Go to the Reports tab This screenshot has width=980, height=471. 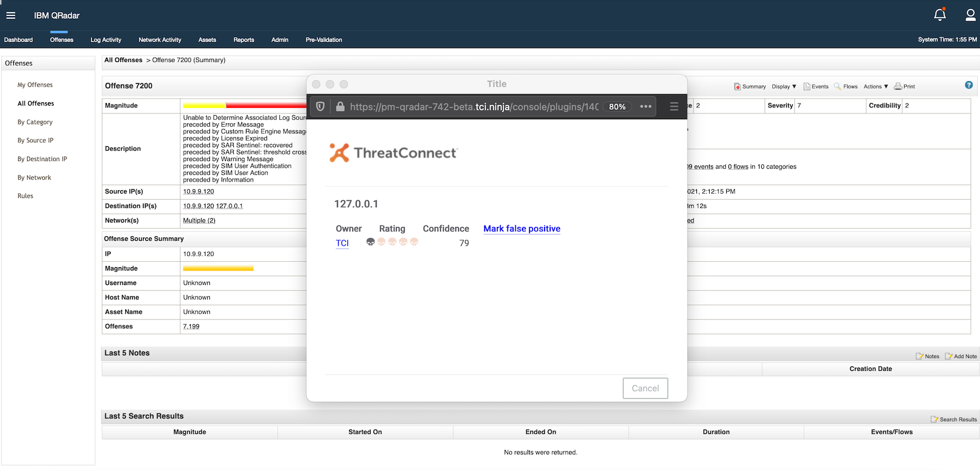tap(244, 40)
